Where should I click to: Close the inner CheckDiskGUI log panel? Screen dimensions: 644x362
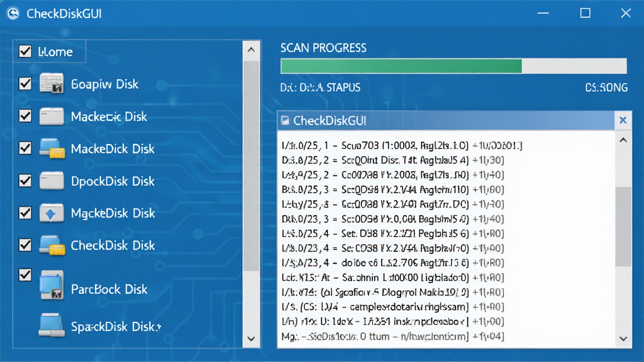(623, 120)
